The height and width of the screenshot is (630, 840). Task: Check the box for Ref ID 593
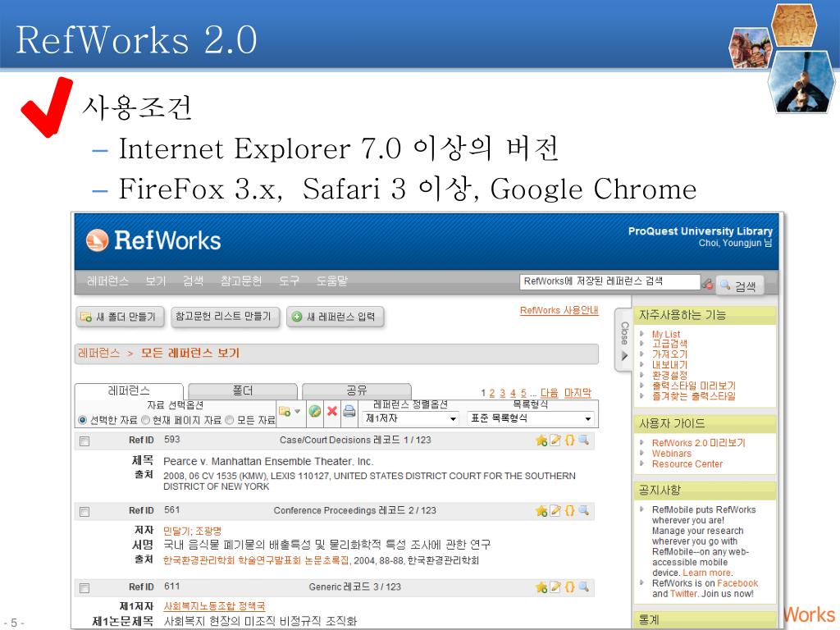tap(84, 441)
